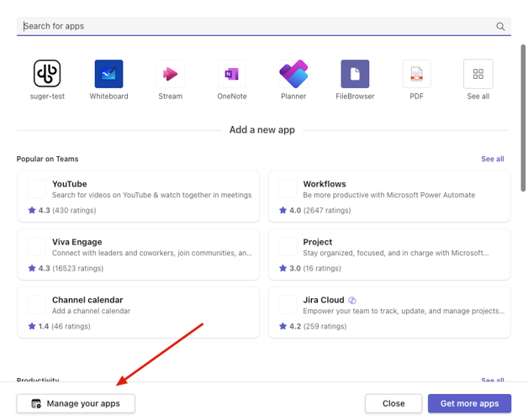Open the Project app card
Image resolution: width=528 pixels, height=420 pixels.
click(x=389, y=255)
